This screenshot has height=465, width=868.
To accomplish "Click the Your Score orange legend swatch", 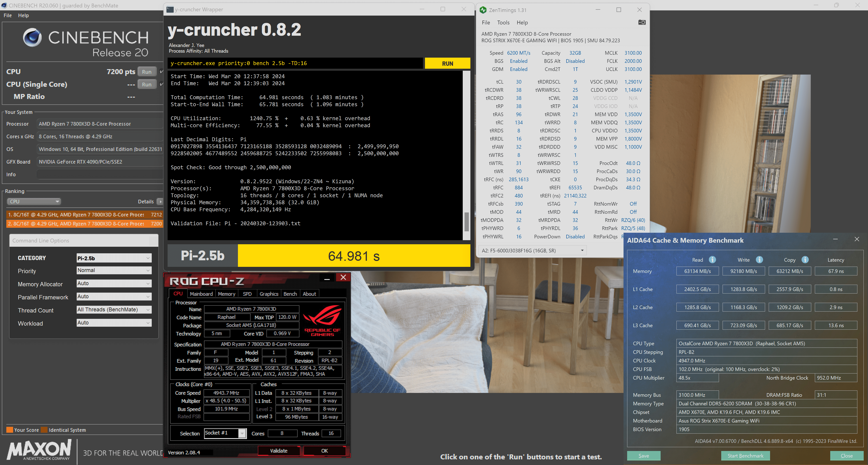I will pyautogui.click(x=10, y=430).
